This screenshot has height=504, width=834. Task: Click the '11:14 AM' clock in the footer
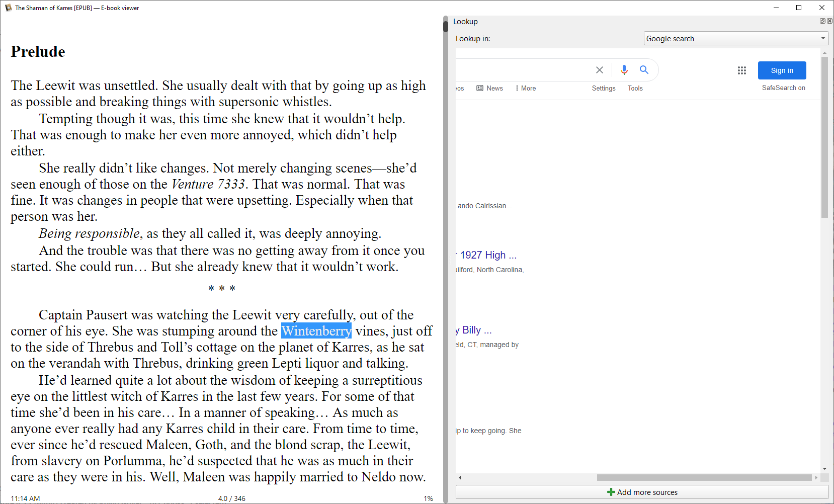pos(25,498)
